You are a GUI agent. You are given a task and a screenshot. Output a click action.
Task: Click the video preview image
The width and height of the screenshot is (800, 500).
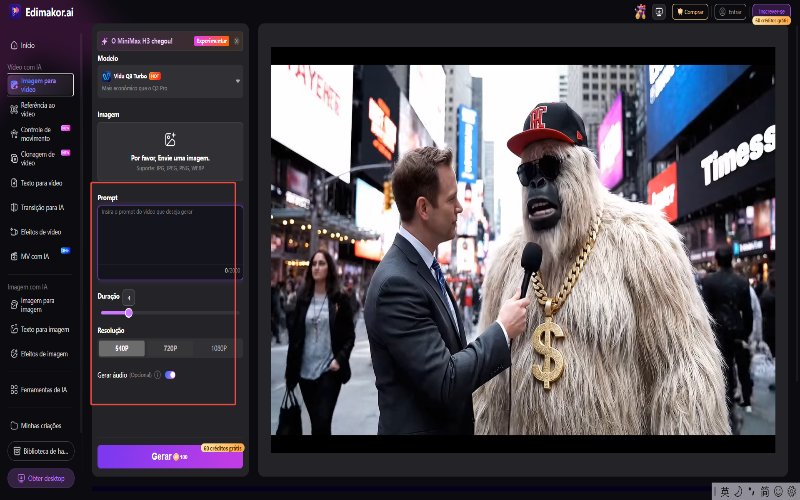(x=522, y=249)
